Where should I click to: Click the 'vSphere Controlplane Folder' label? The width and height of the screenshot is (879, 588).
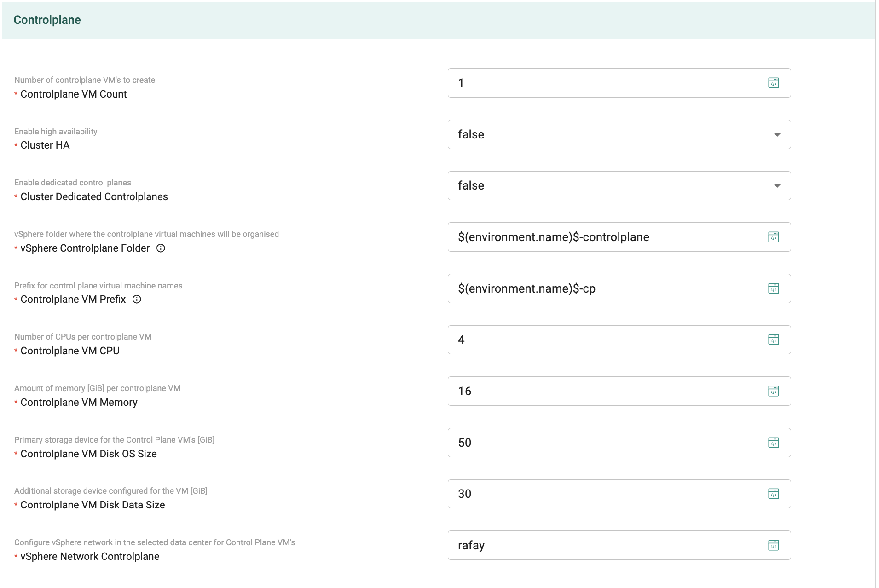tap(85, 248)
